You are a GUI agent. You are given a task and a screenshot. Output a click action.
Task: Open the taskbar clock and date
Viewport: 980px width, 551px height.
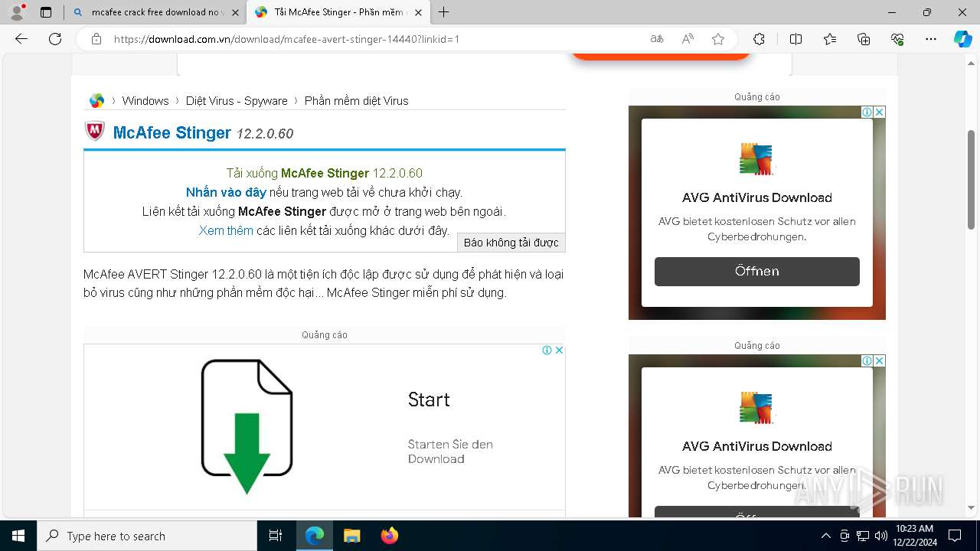pyautogui.click(x=914, y=536)
